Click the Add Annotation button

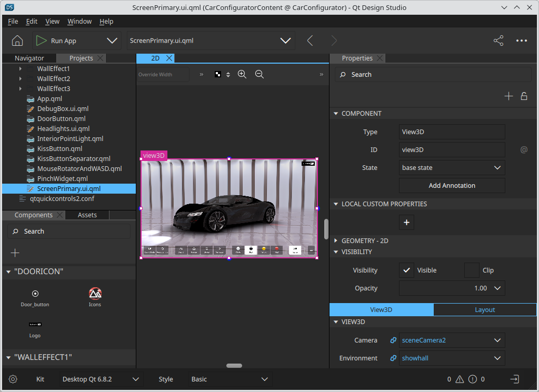(x=452, y=186)
